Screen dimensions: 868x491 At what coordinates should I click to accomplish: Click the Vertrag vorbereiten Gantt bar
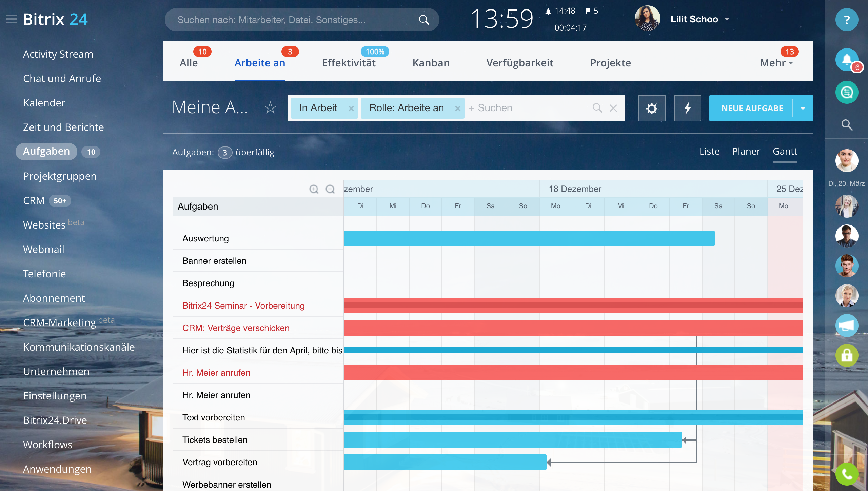click(445, 462)
